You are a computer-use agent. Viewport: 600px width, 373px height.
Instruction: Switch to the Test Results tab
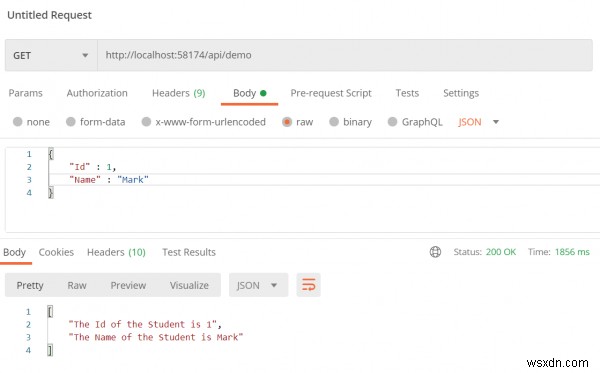189,252
